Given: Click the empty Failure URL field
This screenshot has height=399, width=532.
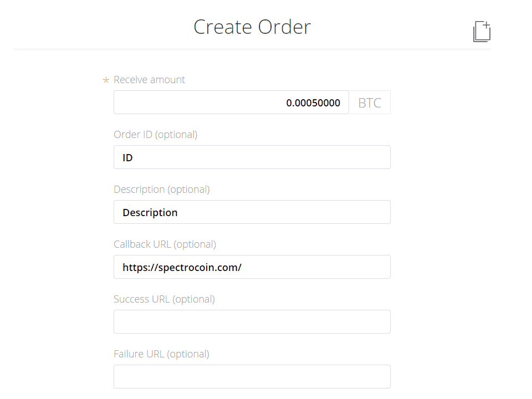Looking at the screenshot, I should (x=252, y=377).
